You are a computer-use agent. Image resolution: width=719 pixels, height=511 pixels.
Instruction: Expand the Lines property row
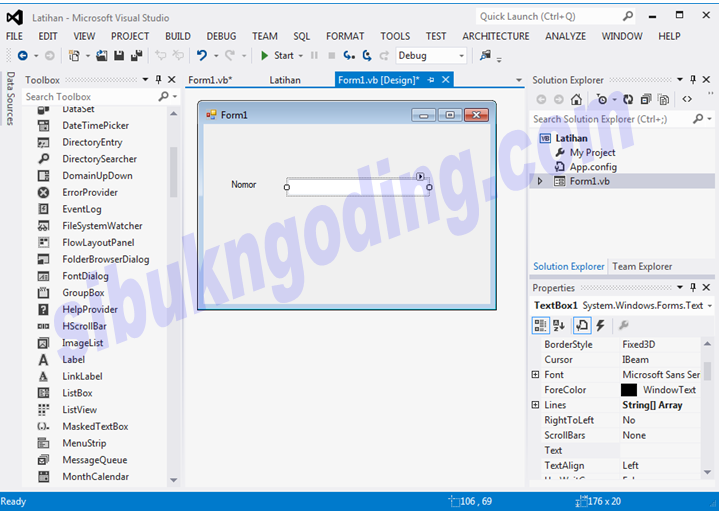(535, 405)
